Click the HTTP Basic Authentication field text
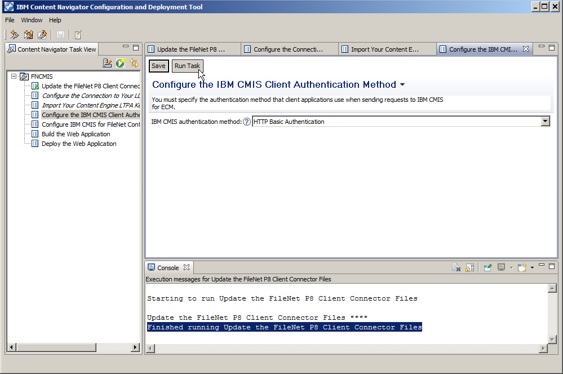563x375 pixels. coord(289,122)
